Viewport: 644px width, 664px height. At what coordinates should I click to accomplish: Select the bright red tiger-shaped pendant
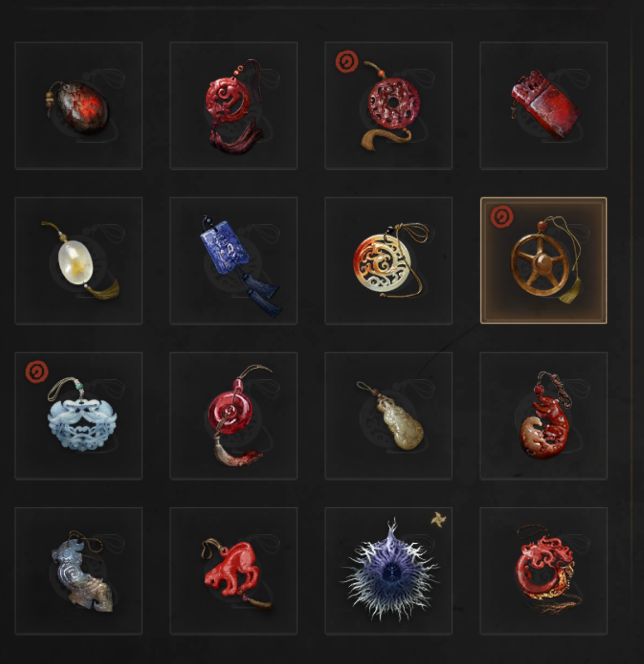(x=233, y=571)
